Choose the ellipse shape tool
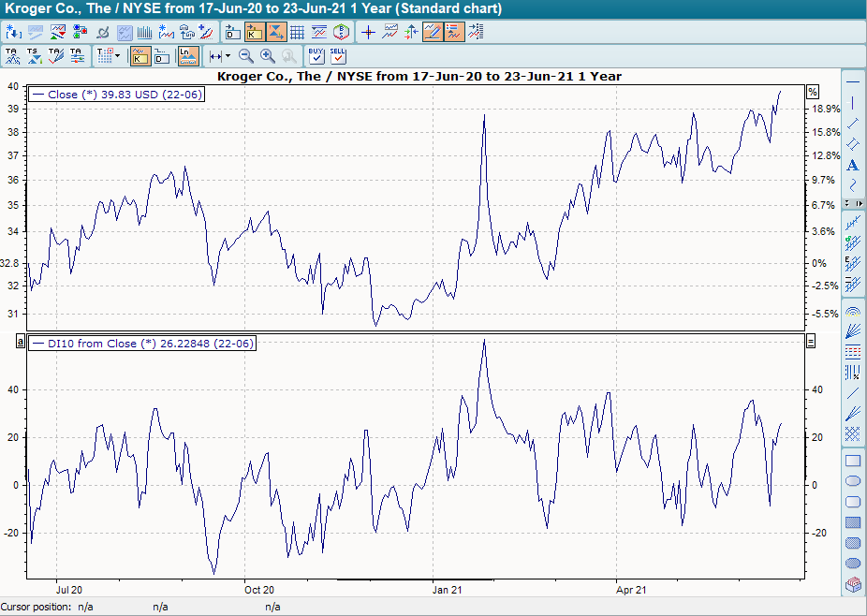This screenshot has width=867, height=616. [853, 481]
